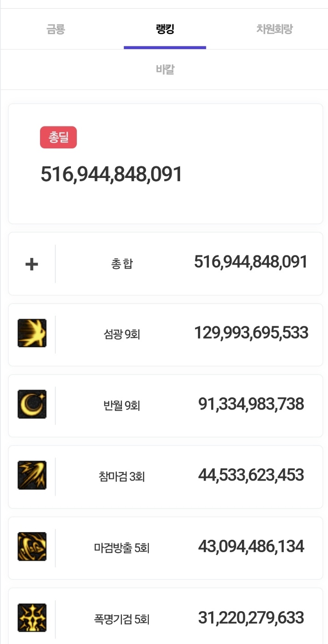Click the 폭명기검 skill icon
Image resolution: width=328 pixels, height=644 pixels.
coord(32,618)
